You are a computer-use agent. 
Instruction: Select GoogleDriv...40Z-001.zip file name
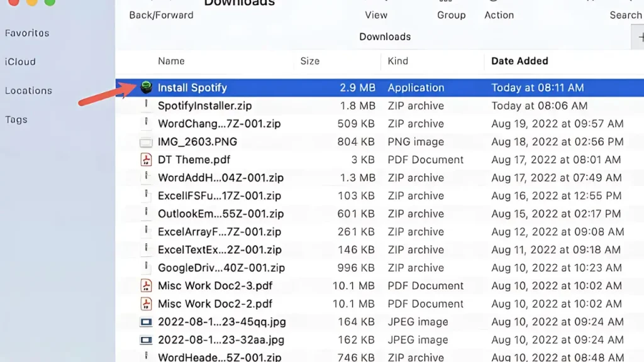[x=221, y=268]
